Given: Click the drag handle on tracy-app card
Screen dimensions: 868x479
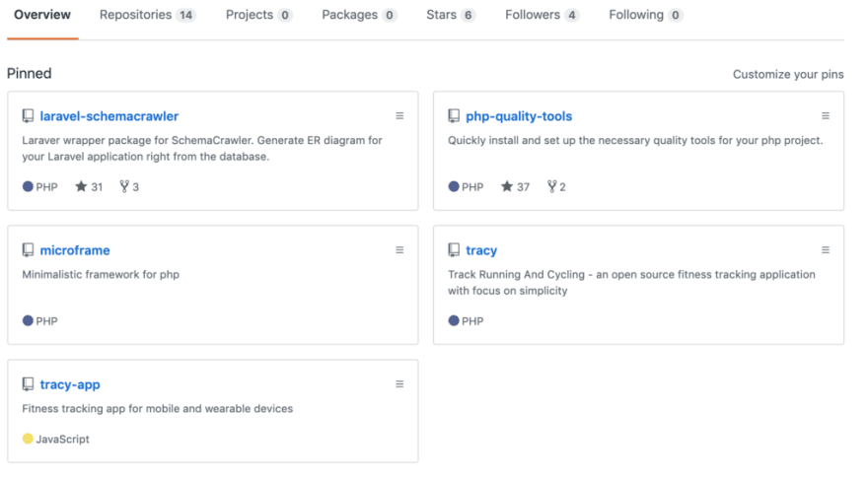Looking at the screenshot, I should point(399,384).
